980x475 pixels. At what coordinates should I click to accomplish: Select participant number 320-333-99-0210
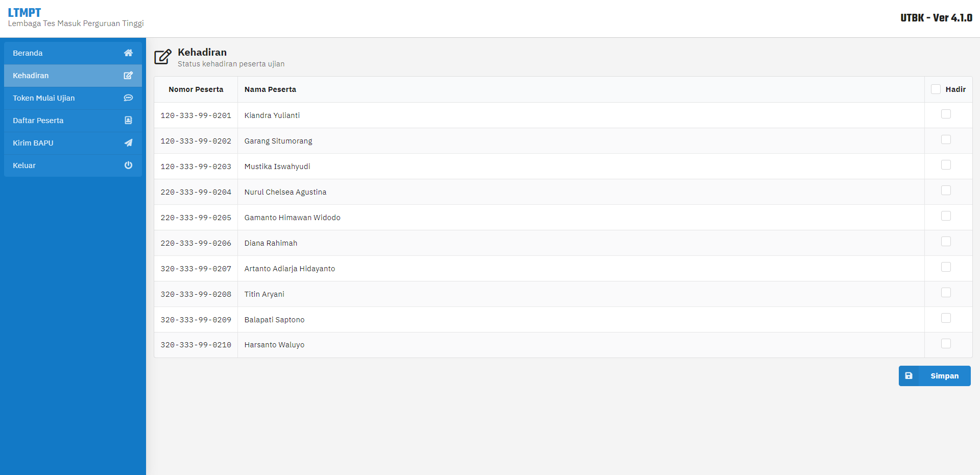pos(196,345)
